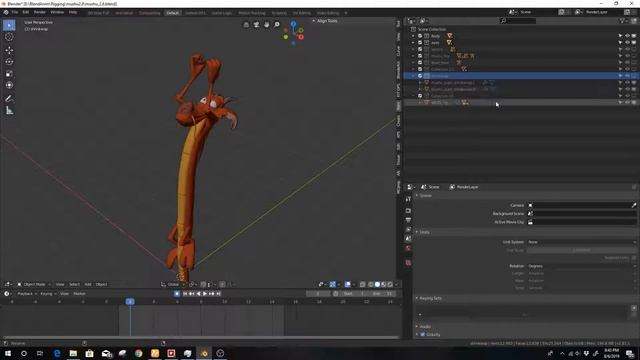Image resolution: width=640 pixels, height=360 pixels.
Task: Toggle the Body collection checkbox in outliner
Action: pos(420,36)
